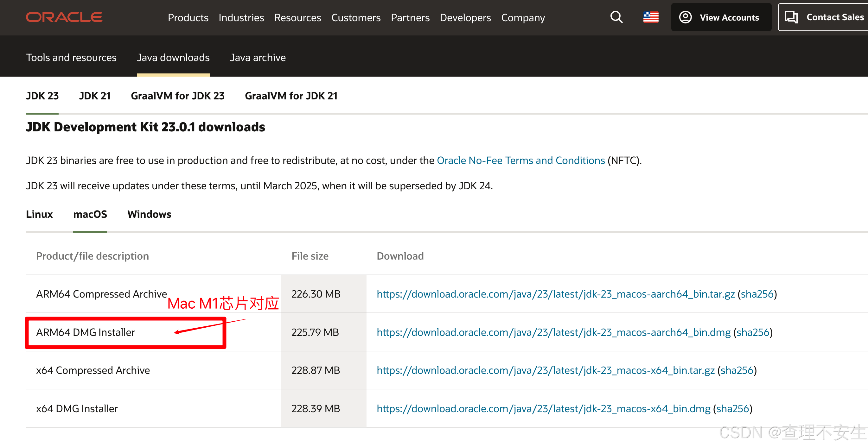Open the GraalVM for JDK 21 tab
The image size is (868, 447).
[x=291, y=96]
